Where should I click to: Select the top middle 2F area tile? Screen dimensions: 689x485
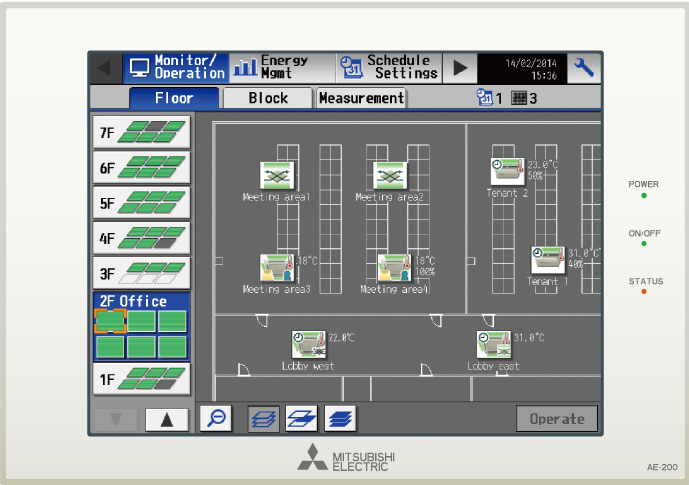141,321
